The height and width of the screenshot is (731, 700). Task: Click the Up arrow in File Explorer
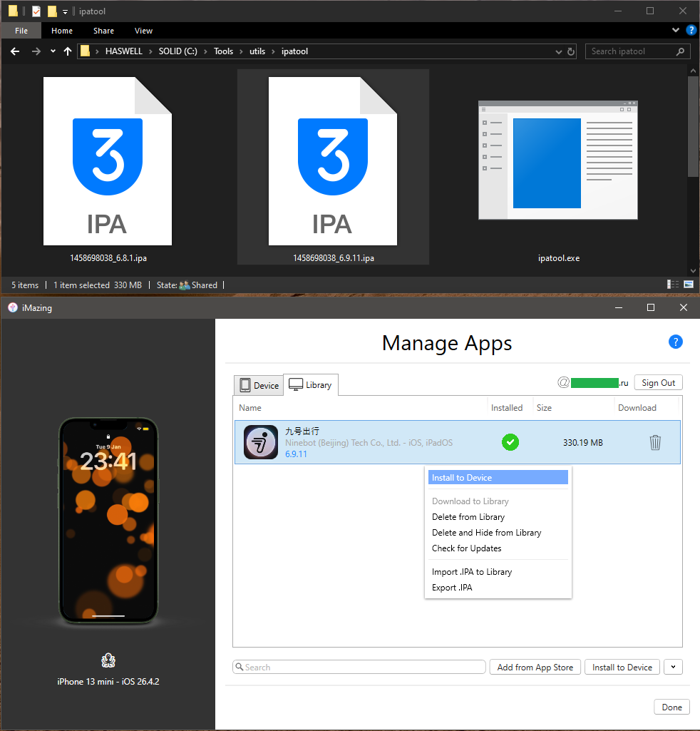(68, 51)
